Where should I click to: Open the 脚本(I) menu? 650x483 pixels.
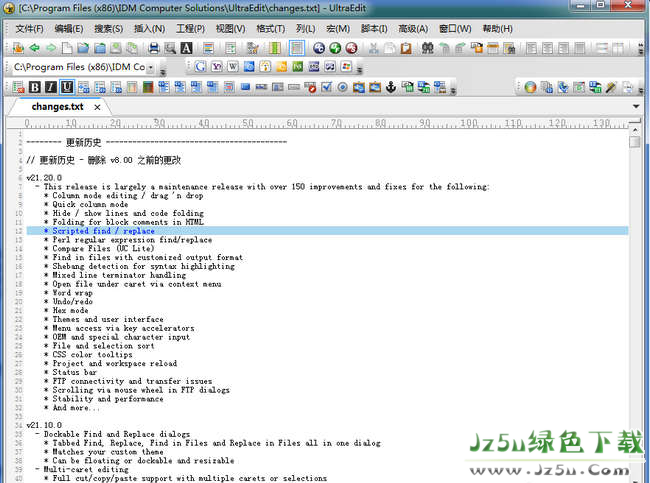pyautogui.click(x=374, y=29)
